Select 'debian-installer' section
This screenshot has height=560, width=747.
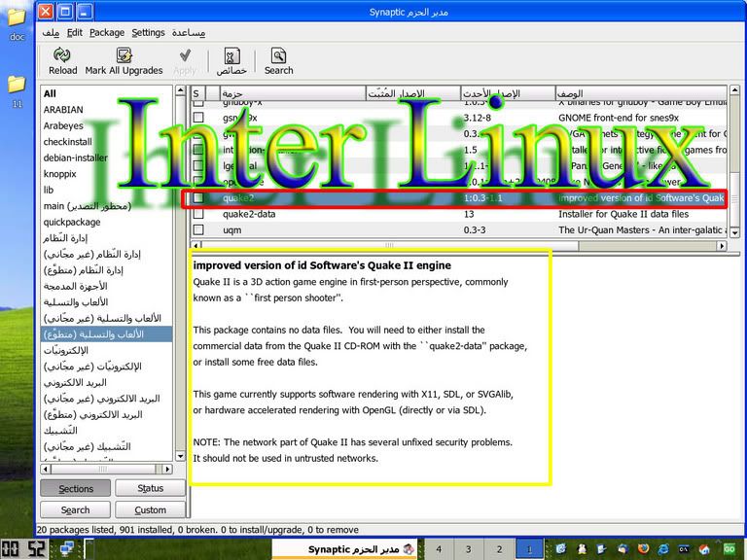coord(107,157)
